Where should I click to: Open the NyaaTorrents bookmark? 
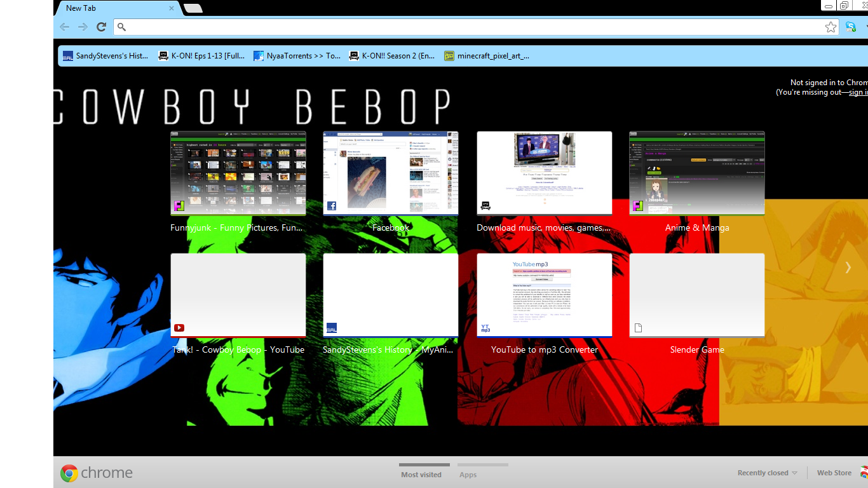pyautogui.click(x=297, y=56)
